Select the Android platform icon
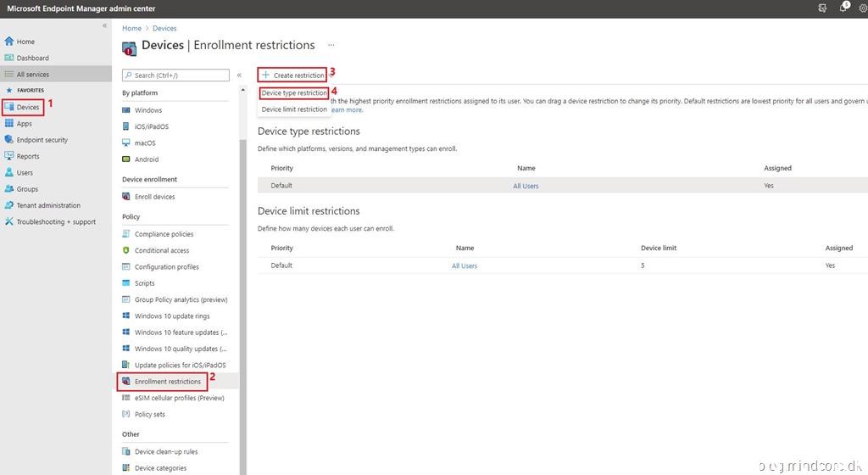Screen dimensions: 868x475 [x=126, y=159]
